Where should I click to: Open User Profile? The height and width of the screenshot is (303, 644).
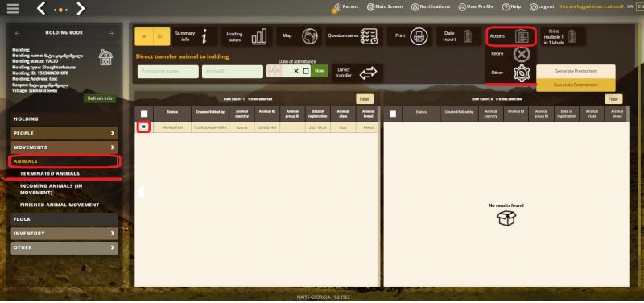476,7
